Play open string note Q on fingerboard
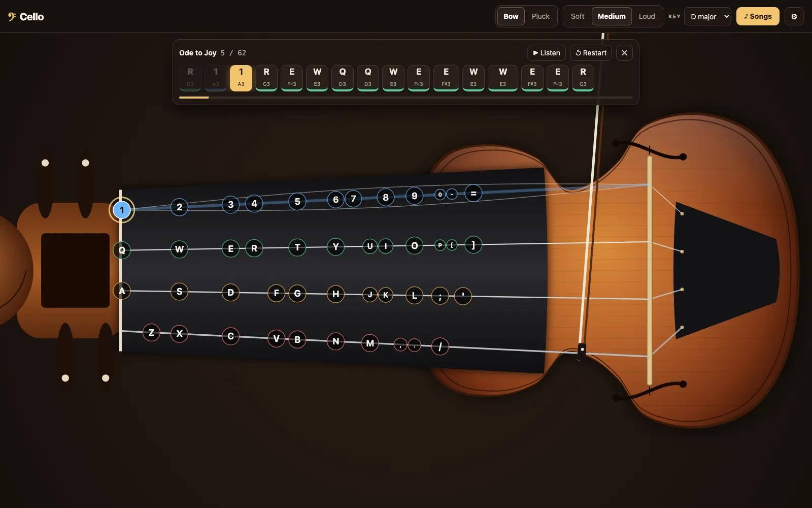The width and height of the screenshot is (812, 508). coord(122,250)
